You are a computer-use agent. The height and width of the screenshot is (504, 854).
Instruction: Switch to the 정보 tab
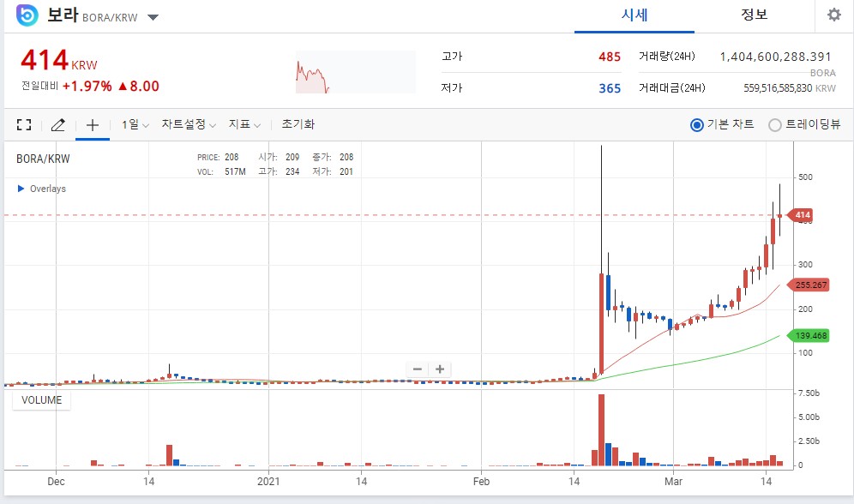754,15
